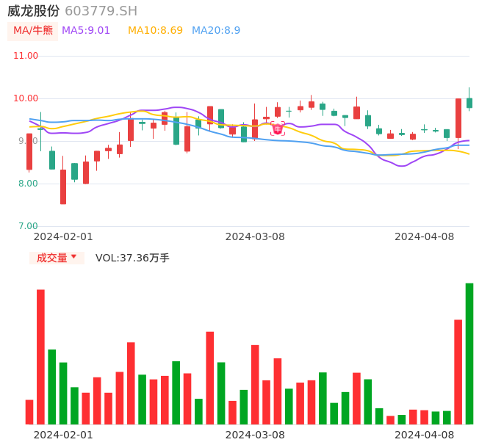Image resolution: width=504 pixels, height=445 pixels.
Task: Click the 2024-02-01 date label under volume chart
Action: [63, 435]
